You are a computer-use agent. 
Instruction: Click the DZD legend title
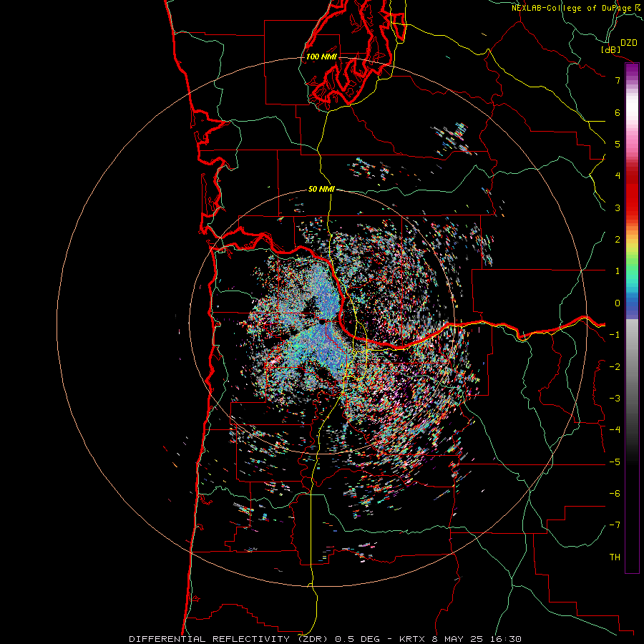coord(629,43)
